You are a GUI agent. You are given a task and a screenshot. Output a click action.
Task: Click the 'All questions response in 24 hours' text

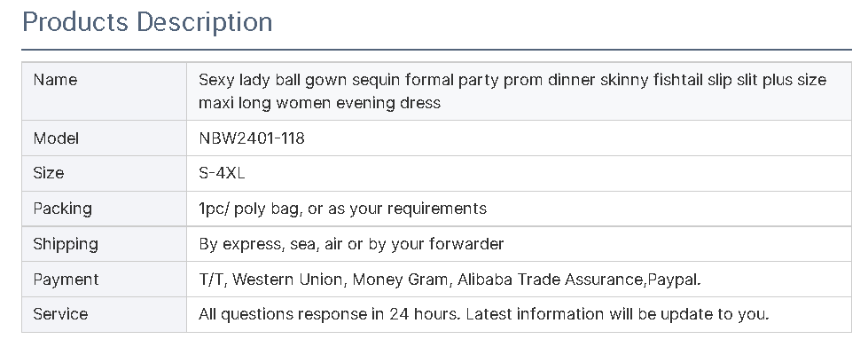329,314
